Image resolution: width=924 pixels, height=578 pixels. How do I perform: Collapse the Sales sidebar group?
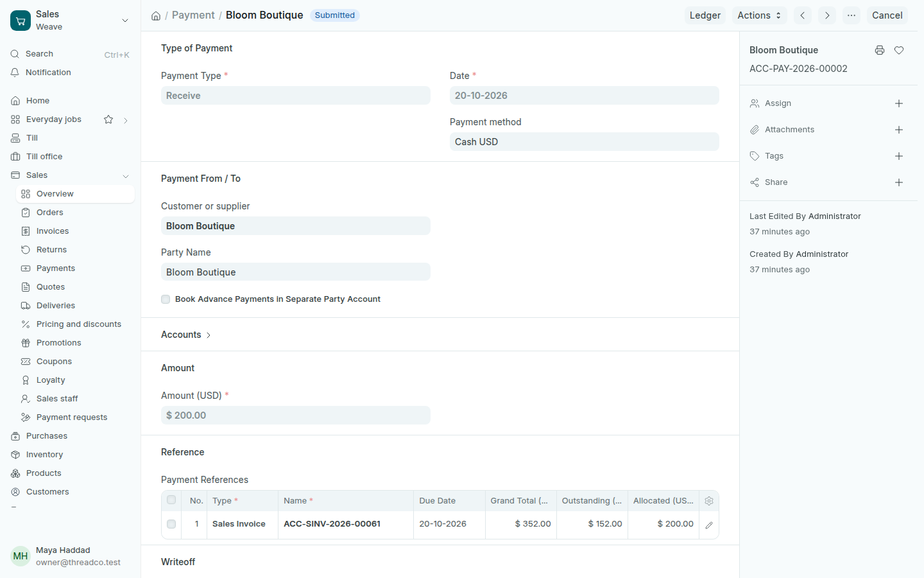tap(126, 176)
